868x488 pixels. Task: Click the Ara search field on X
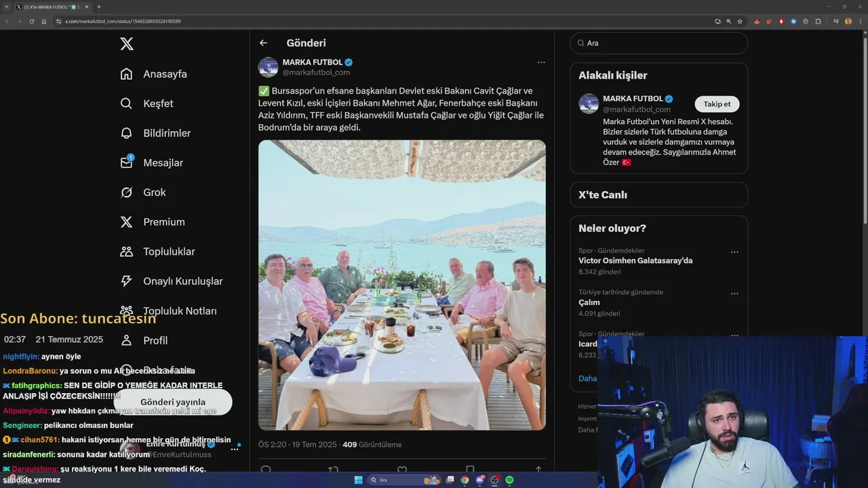[659, 43]
